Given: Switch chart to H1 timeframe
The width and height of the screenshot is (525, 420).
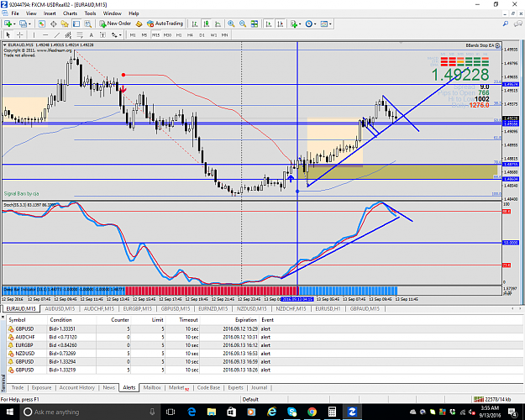Looking at the screenshot, I should pyautogui.click(x=179, y=34).
